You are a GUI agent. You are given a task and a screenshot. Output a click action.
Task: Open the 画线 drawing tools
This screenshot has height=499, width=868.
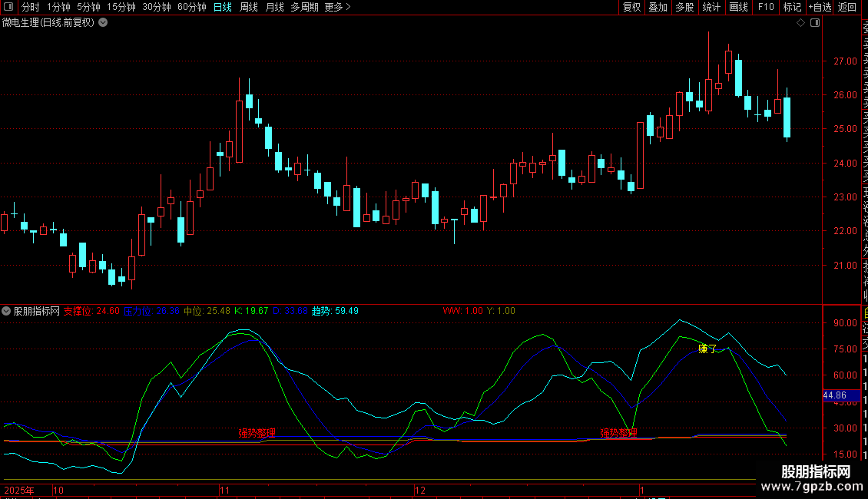click(x=738, y=7)
